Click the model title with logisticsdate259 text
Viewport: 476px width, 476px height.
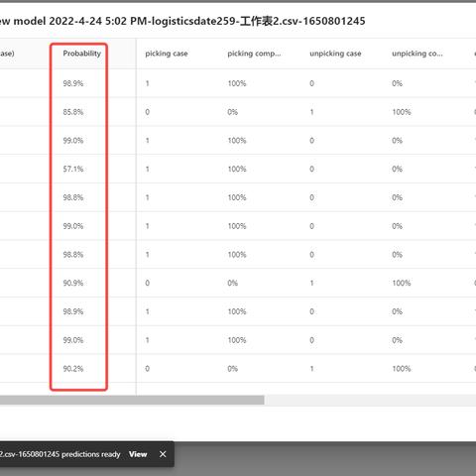tap(182, 21)
